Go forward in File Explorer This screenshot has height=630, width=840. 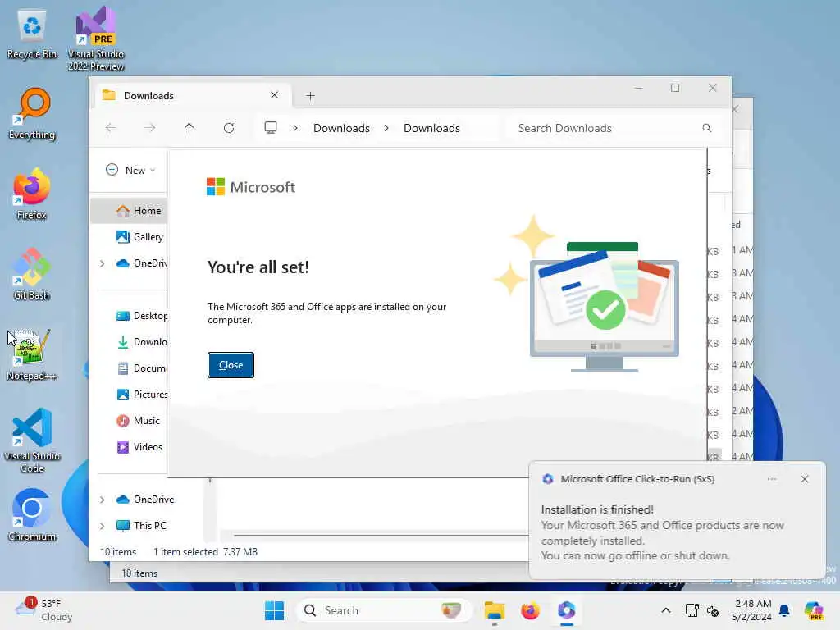point(150,128)
